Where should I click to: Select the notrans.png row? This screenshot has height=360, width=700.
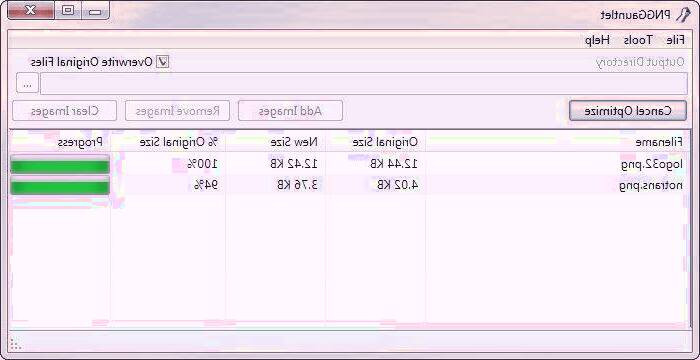[349, 185]
